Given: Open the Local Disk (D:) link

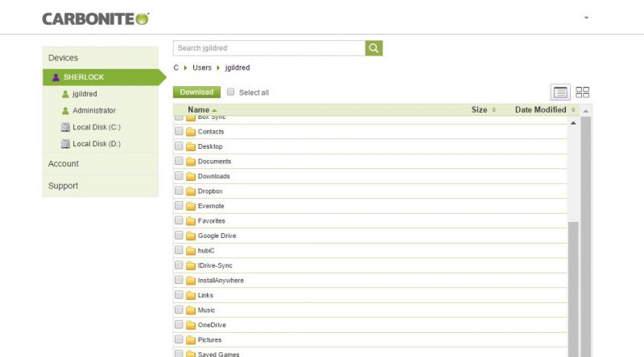Looking at the screenshot, I should click(97, 144).
